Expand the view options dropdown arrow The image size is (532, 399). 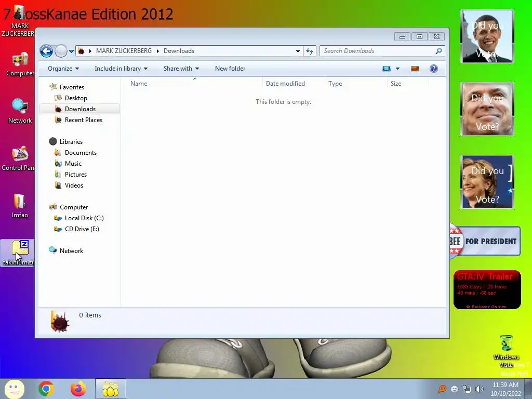click(397, 69)
